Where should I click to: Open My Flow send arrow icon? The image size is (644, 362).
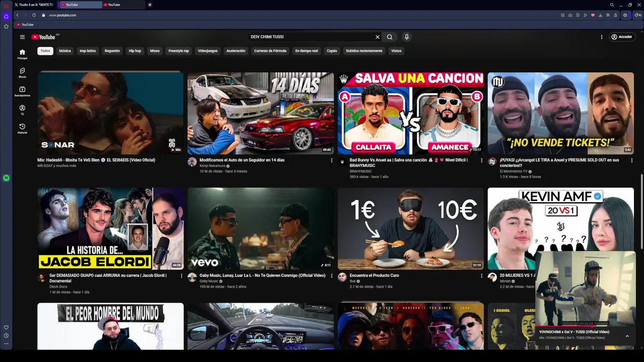tap(585, 15)
